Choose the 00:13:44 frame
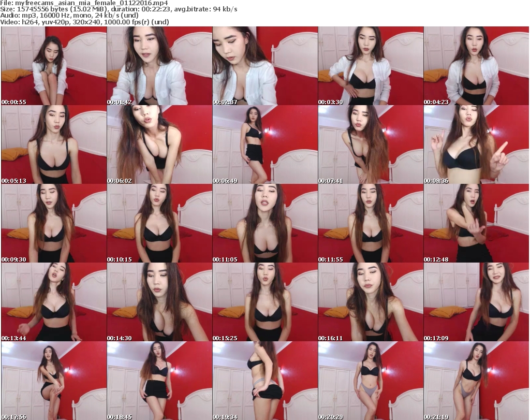Screen dimensions: 530x420 (x=54, y=302)
